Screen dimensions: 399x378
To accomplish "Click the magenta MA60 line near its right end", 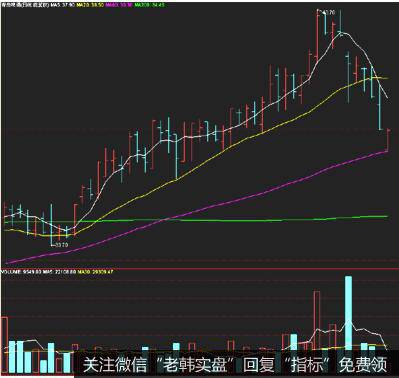I will point(377,155).
